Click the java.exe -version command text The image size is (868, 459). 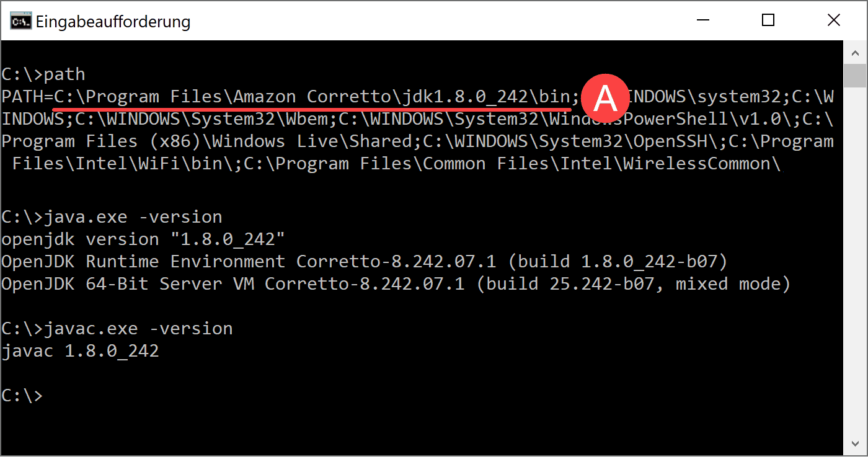(x=112, y=216)
